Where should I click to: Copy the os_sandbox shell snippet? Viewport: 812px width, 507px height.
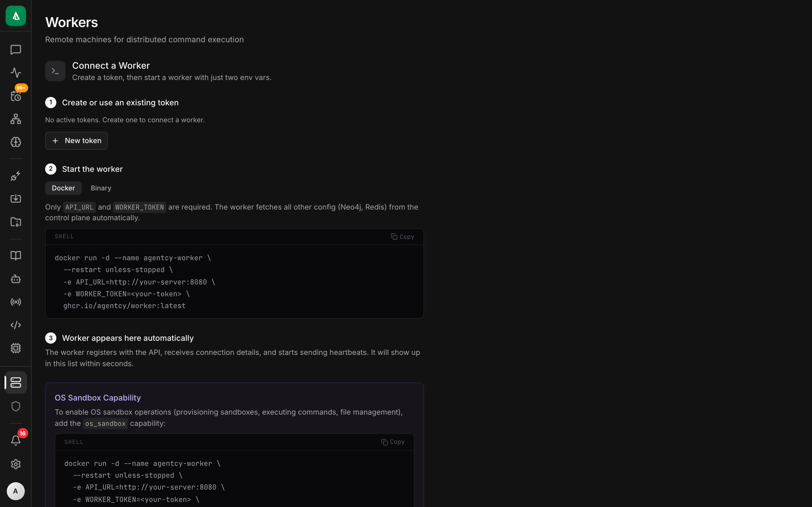click(x=393, y=442)
